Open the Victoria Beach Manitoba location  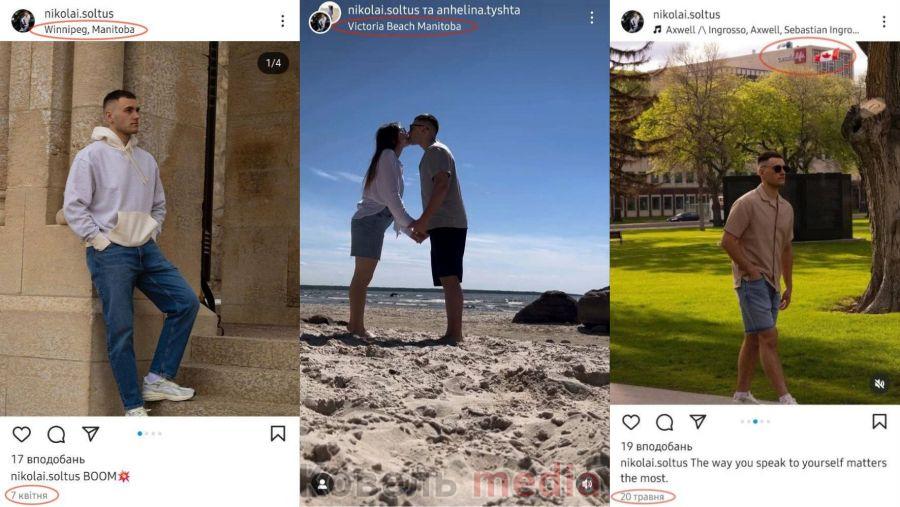pyautogui.click(x=404, y=26)
